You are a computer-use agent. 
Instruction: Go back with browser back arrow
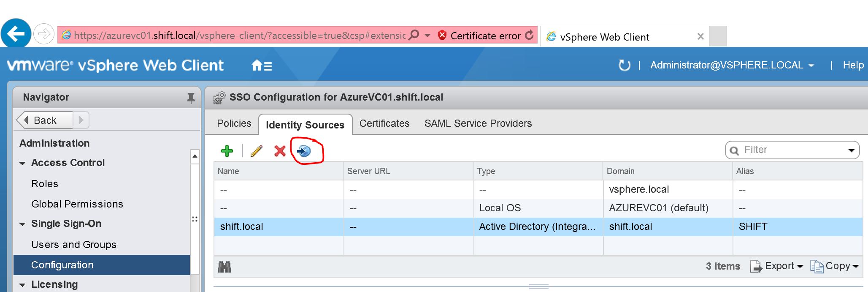tap(16, 34)
